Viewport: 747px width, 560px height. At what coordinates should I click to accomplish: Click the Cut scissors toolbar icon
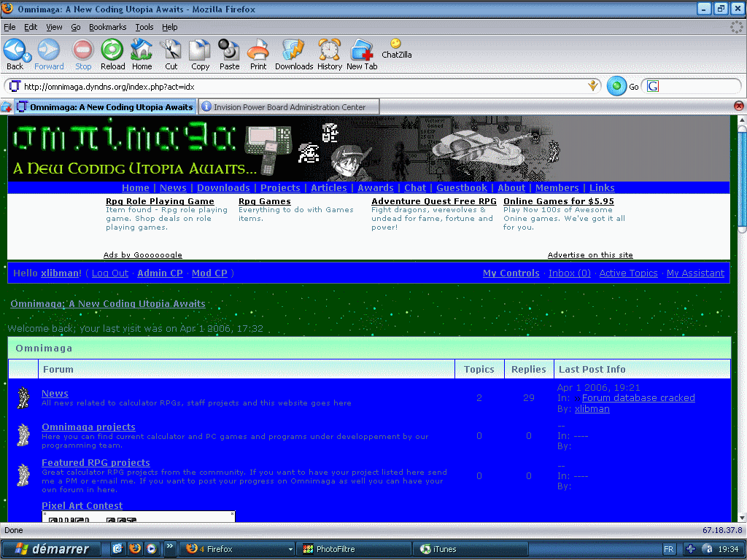[x=171, y=50]
